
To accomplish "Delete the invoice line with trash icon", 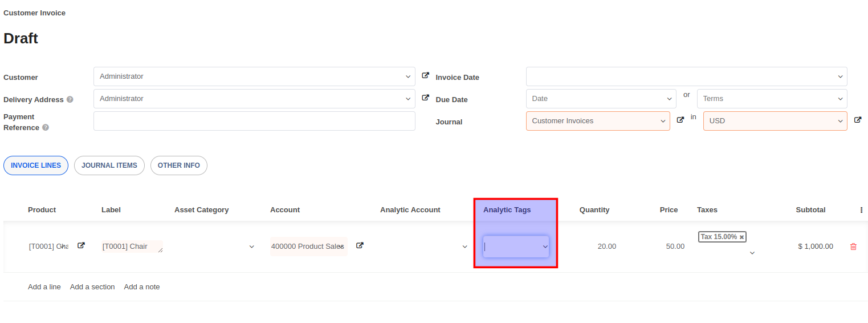I will (x=853, y=247).
